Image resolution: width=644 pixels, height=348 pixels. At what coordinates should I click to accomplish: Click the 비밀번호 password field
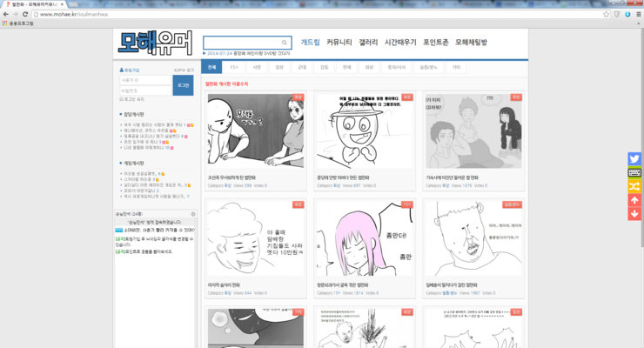tap(145, 90)
